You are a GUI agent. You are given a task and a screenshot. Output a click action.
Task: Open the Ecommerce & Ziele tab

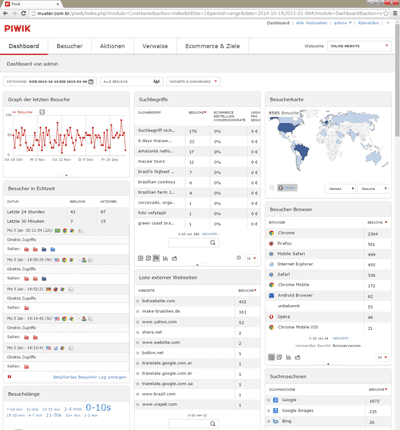point(213,46)
